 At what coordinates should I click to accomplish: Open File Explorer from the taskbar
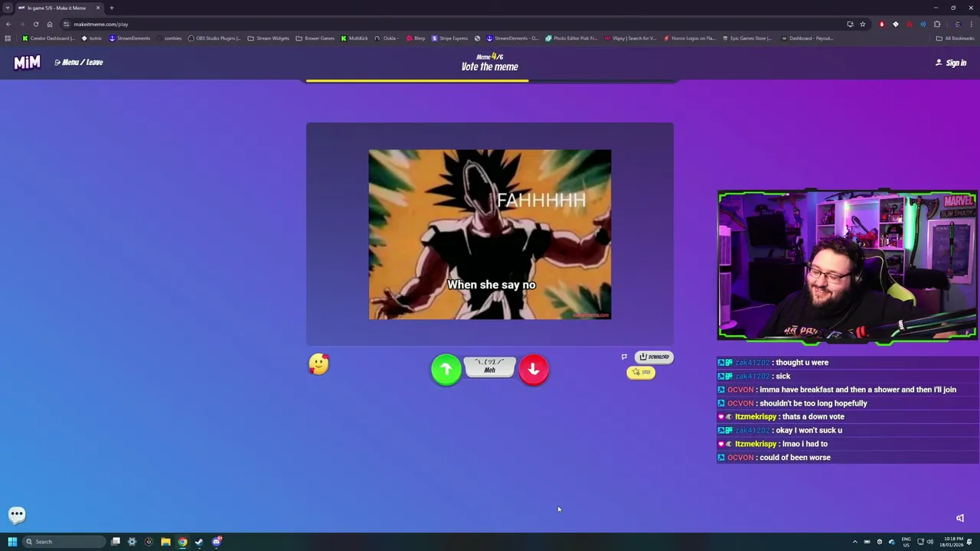point(165,542)
